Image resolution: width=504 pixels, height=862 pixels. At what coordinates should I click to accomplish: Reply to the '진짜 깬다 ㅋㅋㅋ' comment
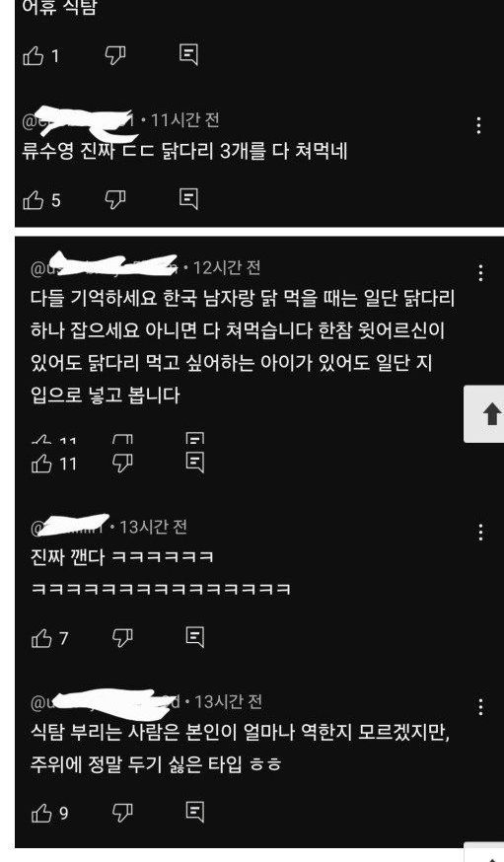pyautogui.click(x=195, y=637)
